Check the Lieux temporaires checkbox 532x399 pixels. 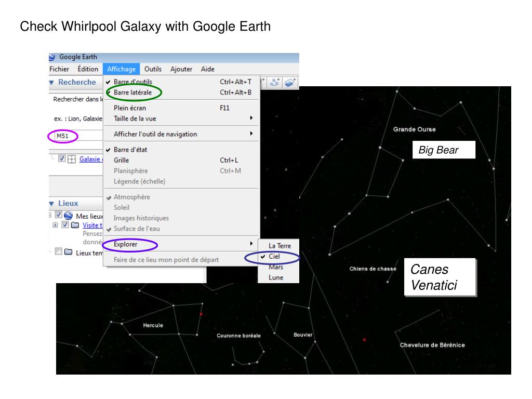[58, 251]
